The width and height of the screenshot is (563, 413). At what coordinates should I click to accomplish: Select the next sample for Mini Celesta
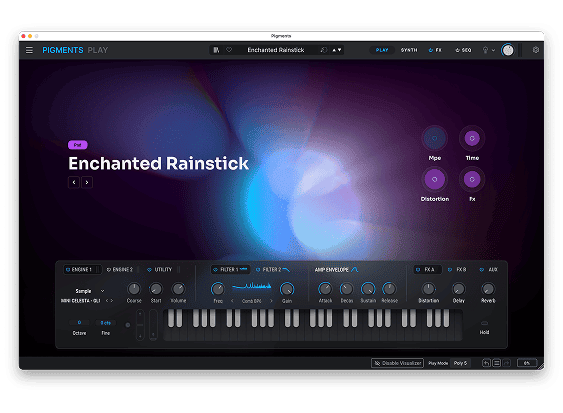[x=112, y=301]
